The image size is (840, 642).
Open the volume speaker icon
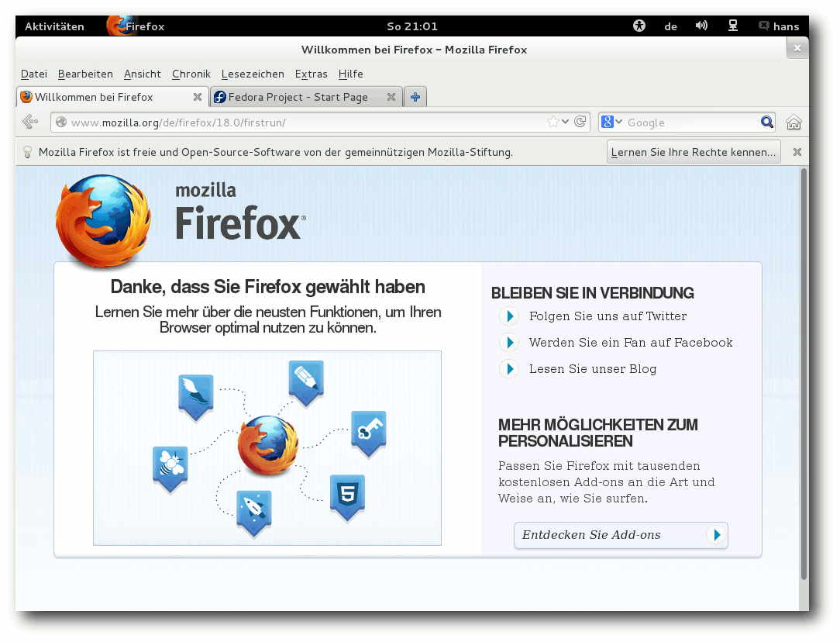coord(701,26)
